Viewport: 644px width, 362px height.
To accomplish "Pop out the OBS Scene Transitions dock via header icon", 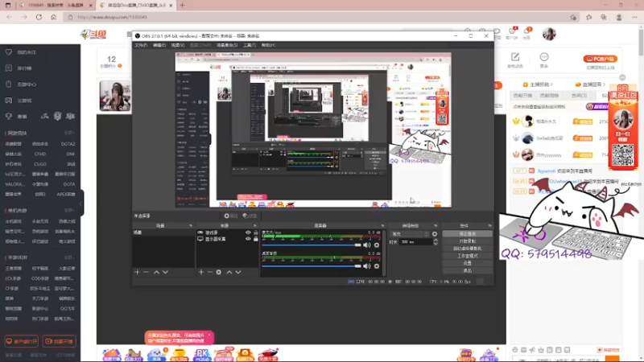I will click(x=436, y=226).
